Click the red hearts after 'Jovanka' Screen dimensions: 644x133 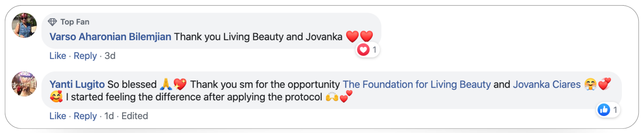(x=359, y=36)
